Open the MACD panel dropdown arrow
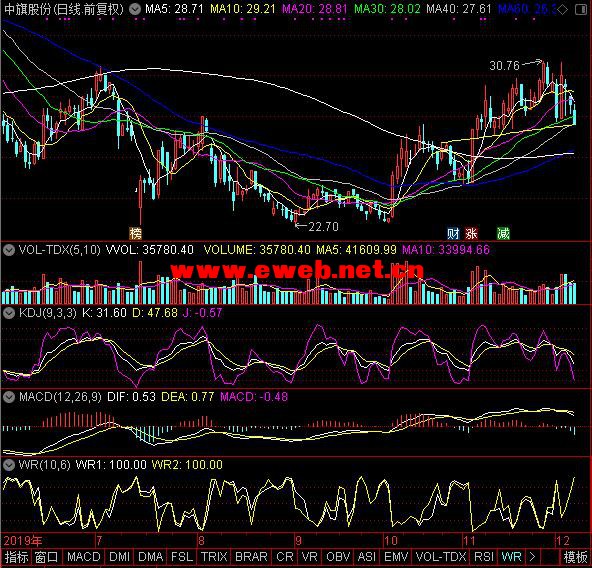592x568 pixels. click(9, 397)
